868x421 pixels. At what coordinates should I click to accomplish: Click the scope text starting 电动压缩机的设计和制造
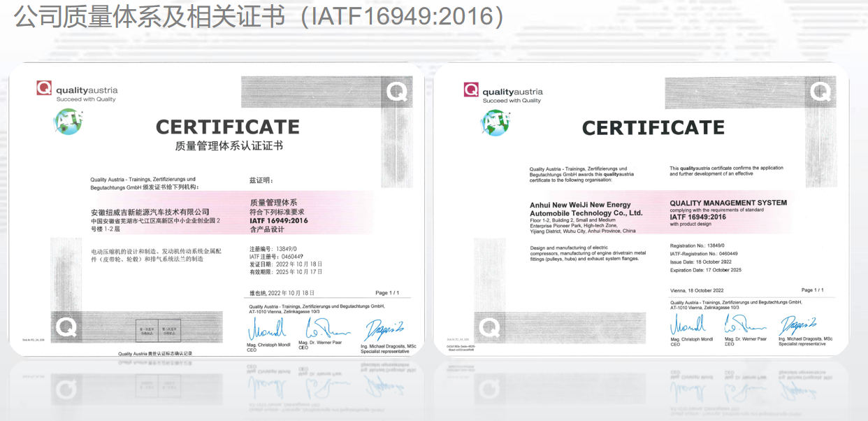point(156,255)
